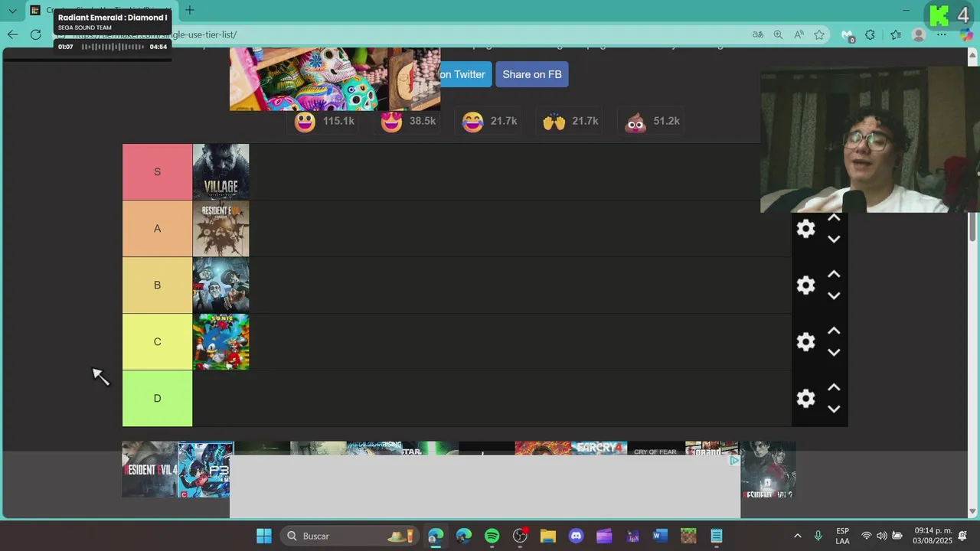Move tier A row down

(834, 240)
